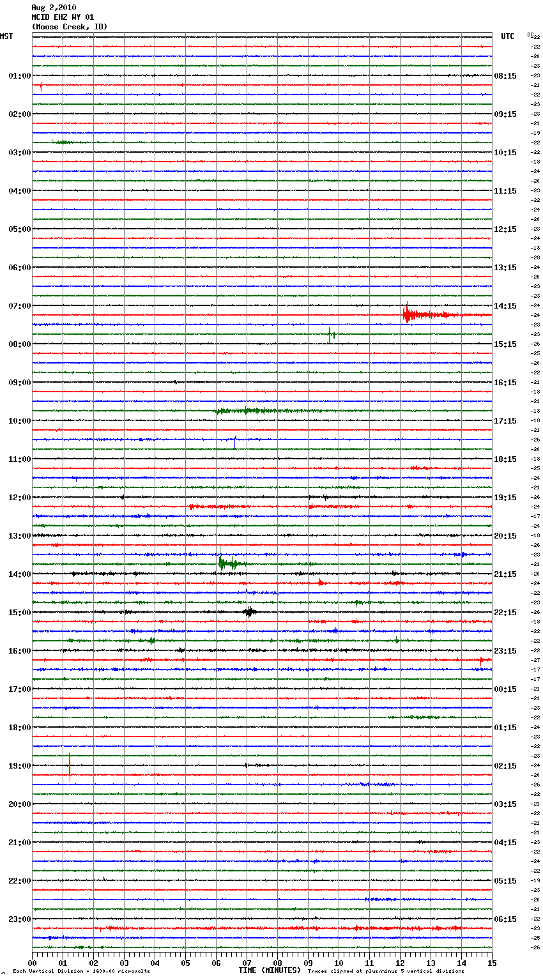Click the 23:15 UTC time label

coord(505,651)
